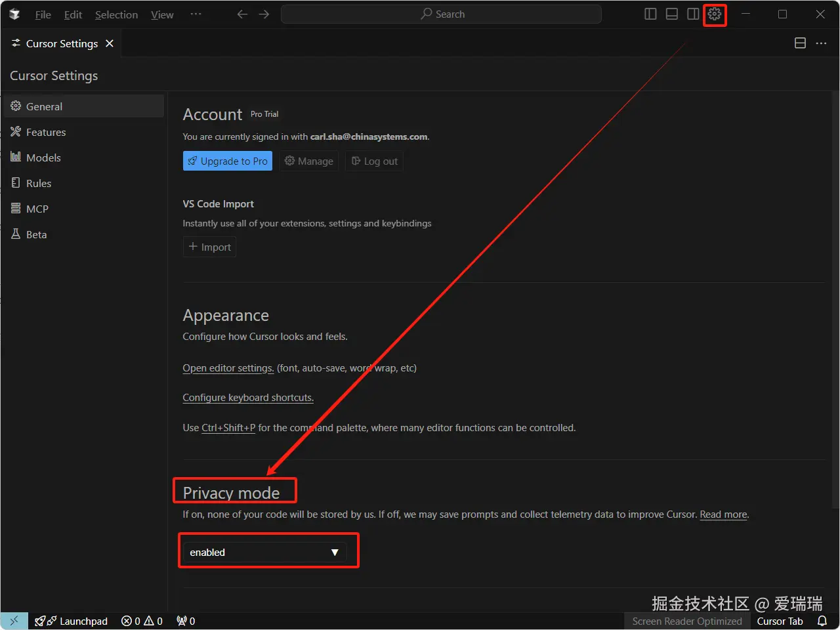Open notifications bell in status bar
The height and width of the screenshot is (630, 840).
[x=822, y=621]
